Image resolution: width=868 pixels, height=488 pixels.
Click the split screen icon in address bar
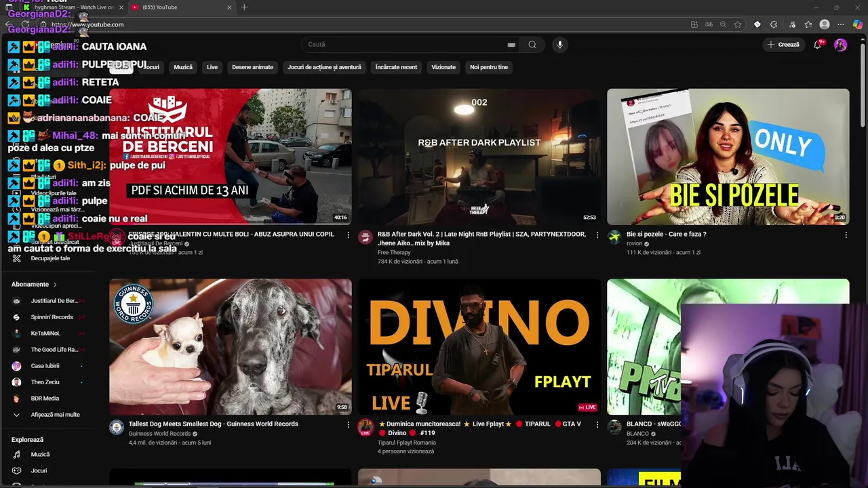tap(694, 24)
